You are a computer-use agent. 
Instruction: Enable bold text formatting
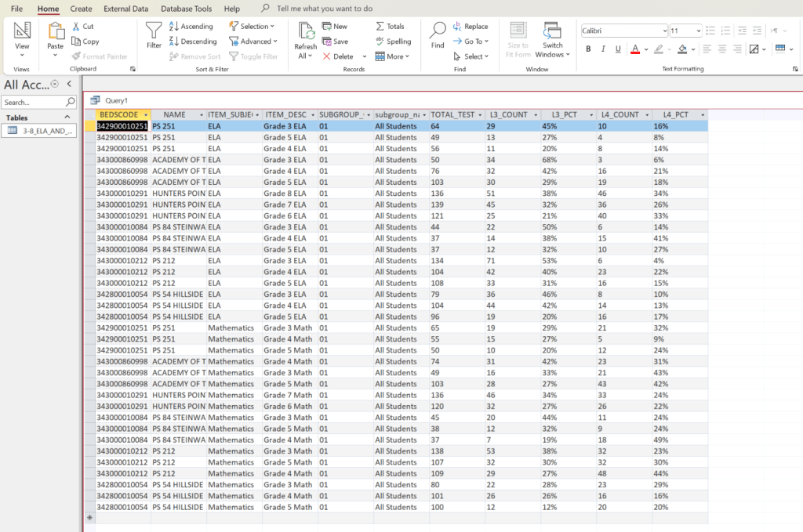coord(588,49)
